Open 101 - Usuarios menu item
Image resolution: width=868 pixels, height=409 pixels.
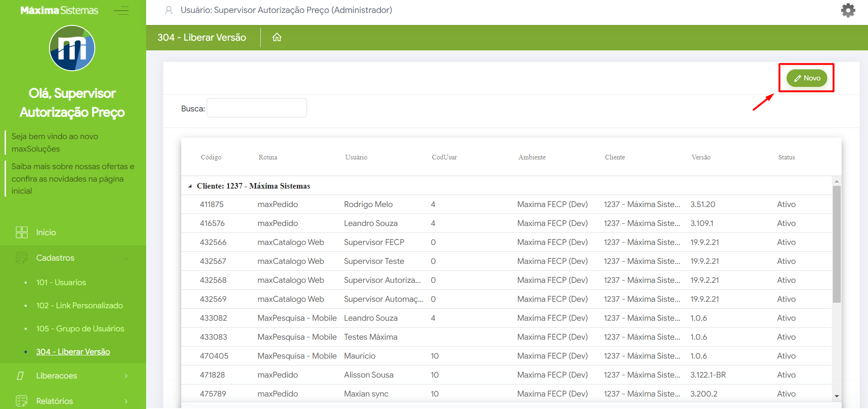[x=61, y=282]
